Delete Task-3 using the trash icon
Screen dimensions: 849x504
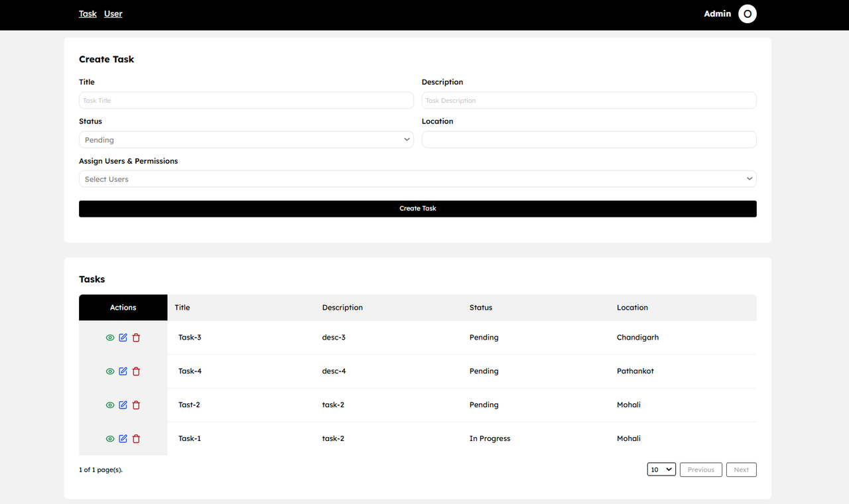click(136, 338)
